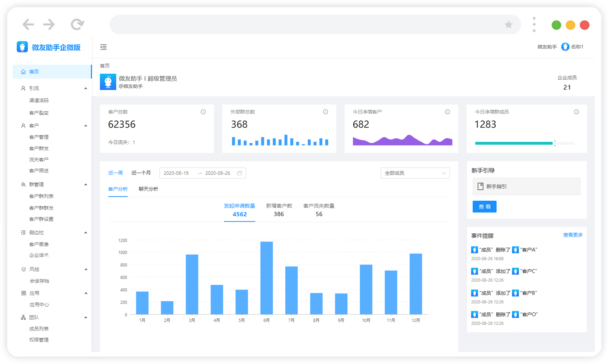
Task: Click the 引流 person icon in sidebar
Action: (23, 88)
